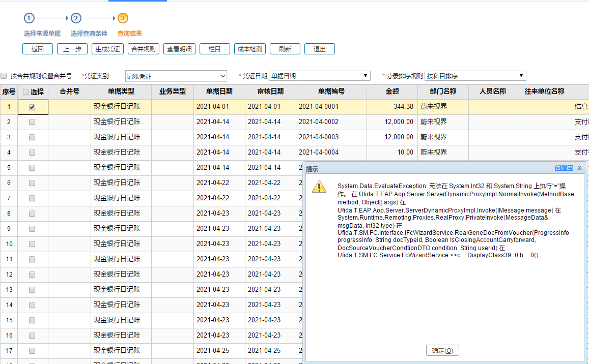Go to step 1 circle 选择来源单据
The height and width of the screenshot is (364, 589).
click(x=30, y=18)
